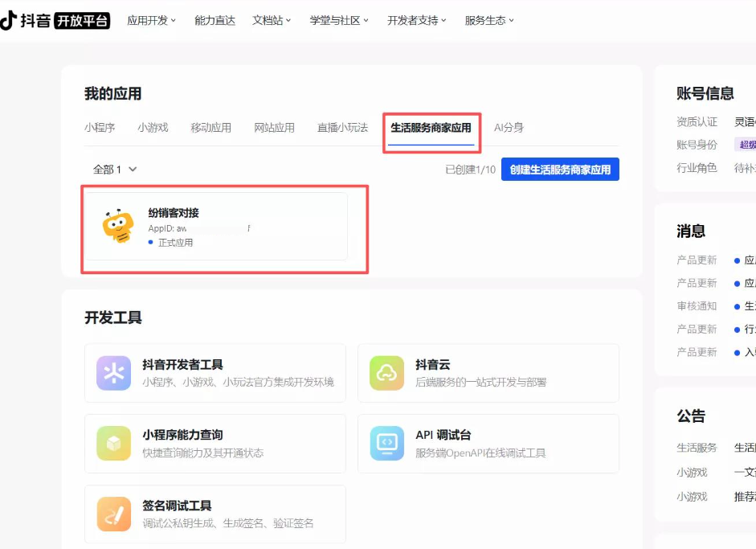Click the 资质认证 label
Screen dimensions: 756x549
(x=697, y=121)
